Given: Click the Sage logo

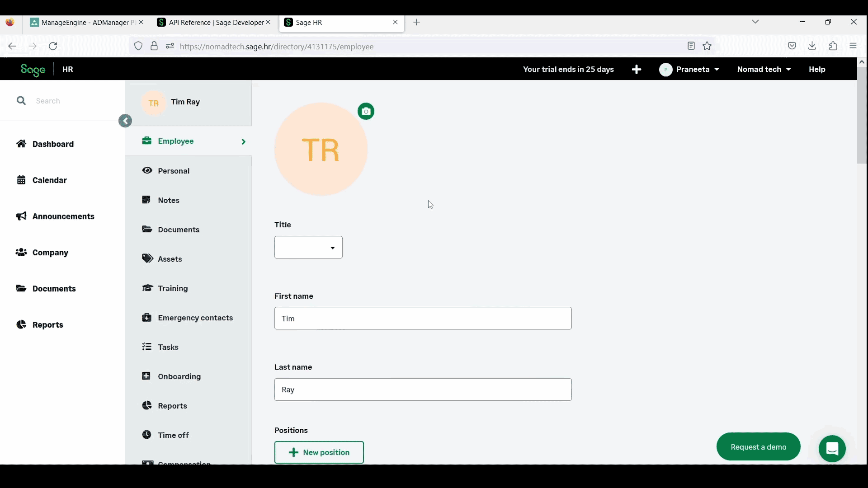Looking at the screenshot, I should click(33, 70).
